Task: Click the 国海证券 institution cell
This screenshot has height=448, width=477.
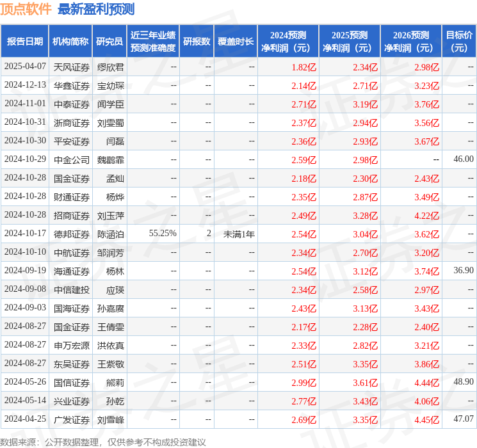Action: tap(72, 308)
